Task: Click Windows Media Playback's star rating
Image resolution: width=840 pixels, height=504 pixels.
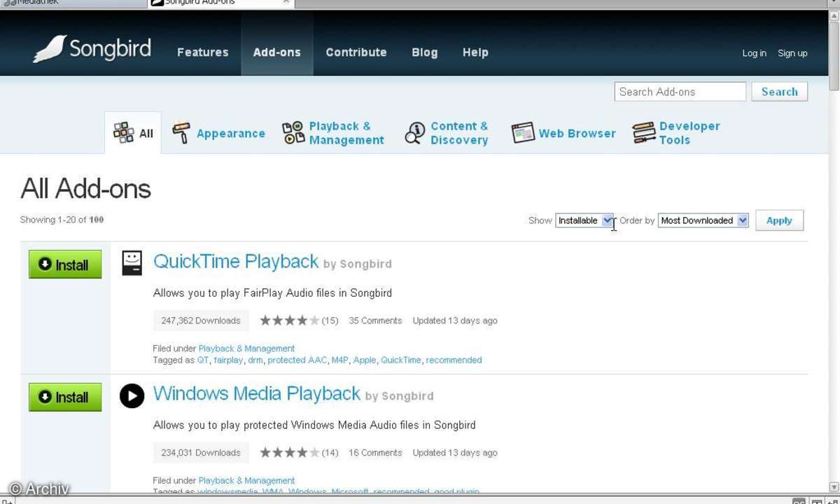Action: (290, 453)
